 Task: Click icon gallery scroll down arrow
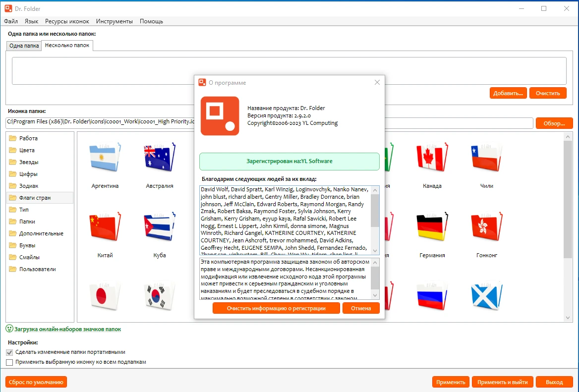coord(568,318)
